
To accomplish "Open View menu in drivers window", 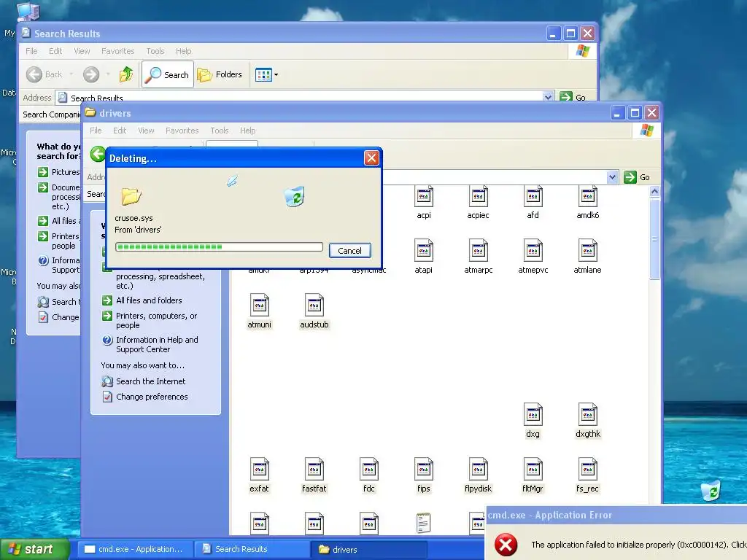I will point(146,131).
